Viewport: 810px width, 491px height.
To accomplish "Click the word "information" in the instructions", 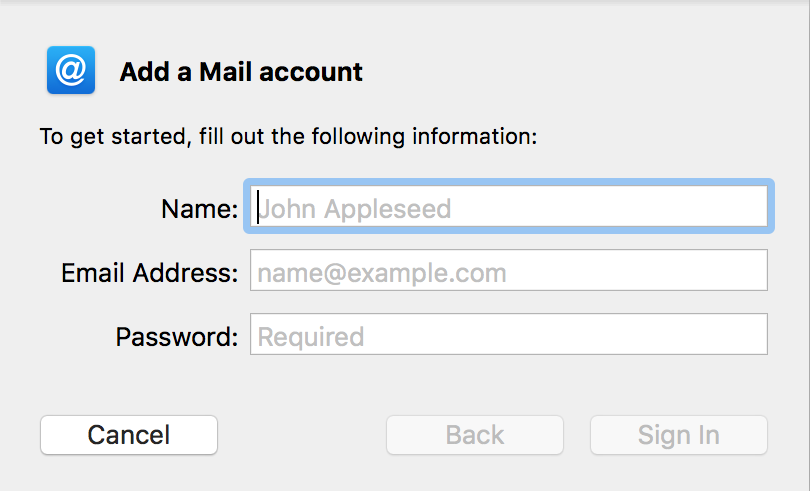I will pos(473,136).
